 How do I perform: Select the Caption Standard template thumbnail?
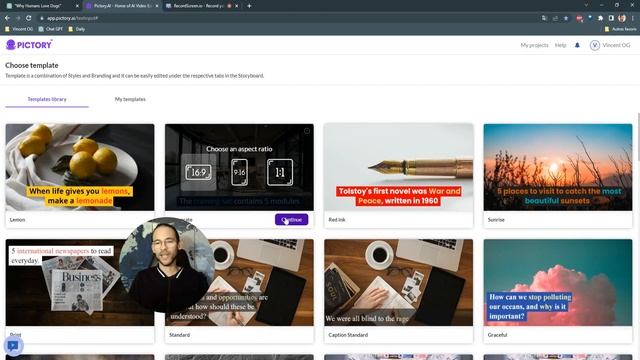[x=399, y=282]
